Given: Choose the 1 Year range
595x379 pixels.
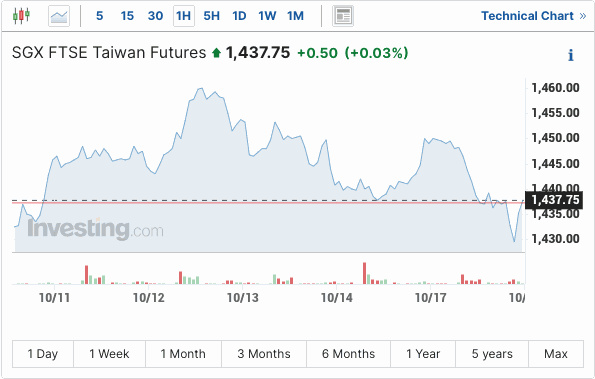Looking at the screenshot, I should pos(423,354).
